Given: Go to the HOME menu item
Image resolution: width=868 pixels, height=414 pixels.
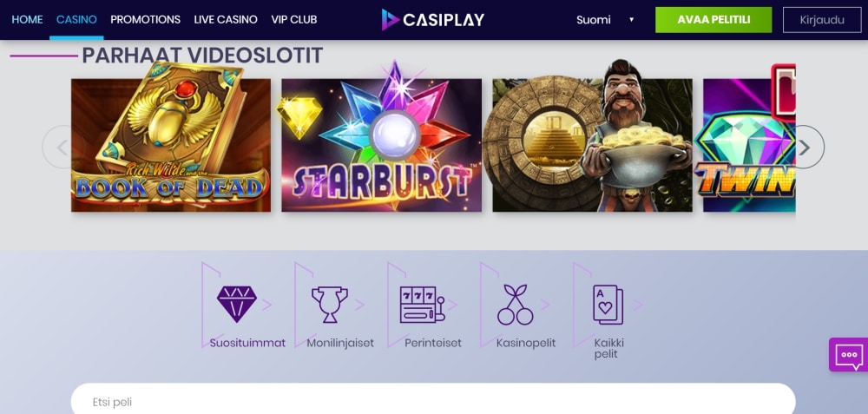Looking at the screenshot, I should 27,19.
